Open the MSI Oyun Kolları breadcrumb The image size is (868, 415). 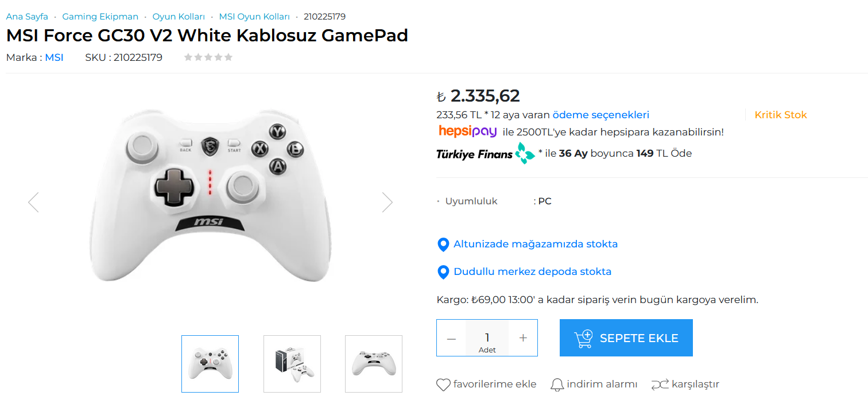pyautogui.click(x=254, y=17)
